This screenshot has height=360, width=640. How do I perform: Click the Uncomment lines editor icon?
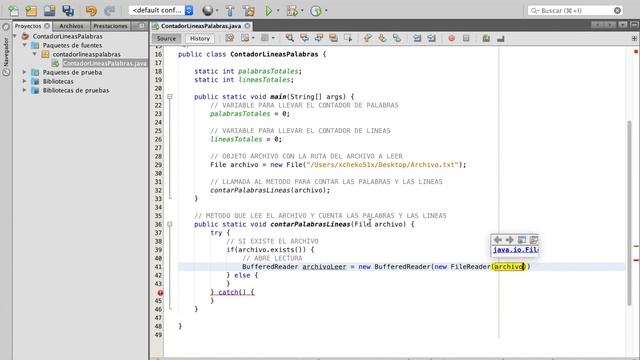point(500,38)
